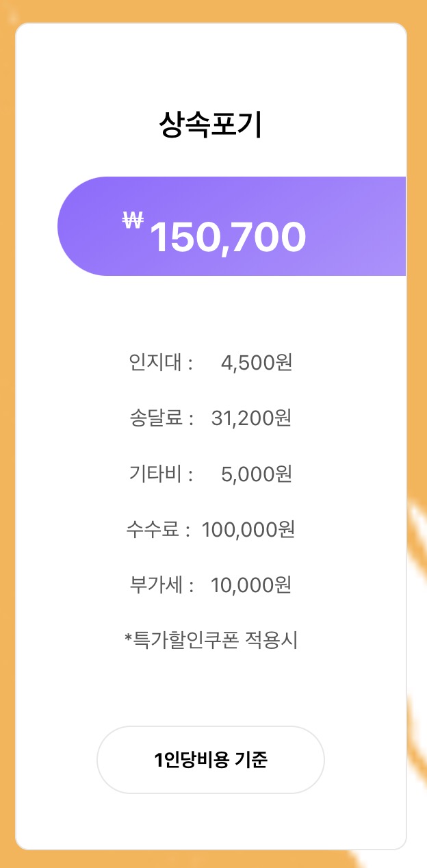Select the 31,200원 amount

251,418
